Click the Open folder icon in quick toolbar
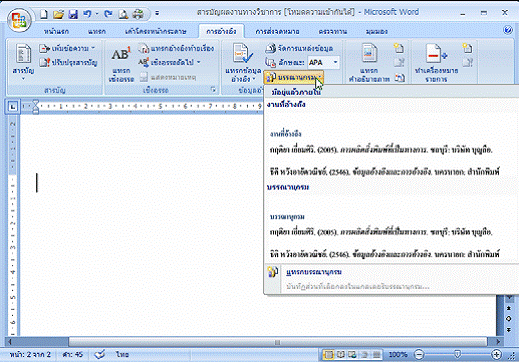 click(x=58, y=14)
